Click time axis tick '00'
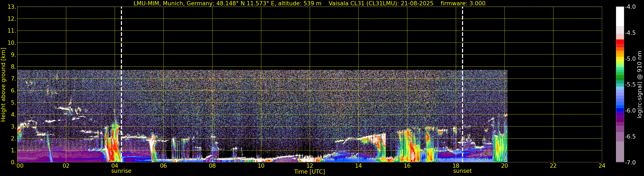Screen dimensions: 644x176 20,166
